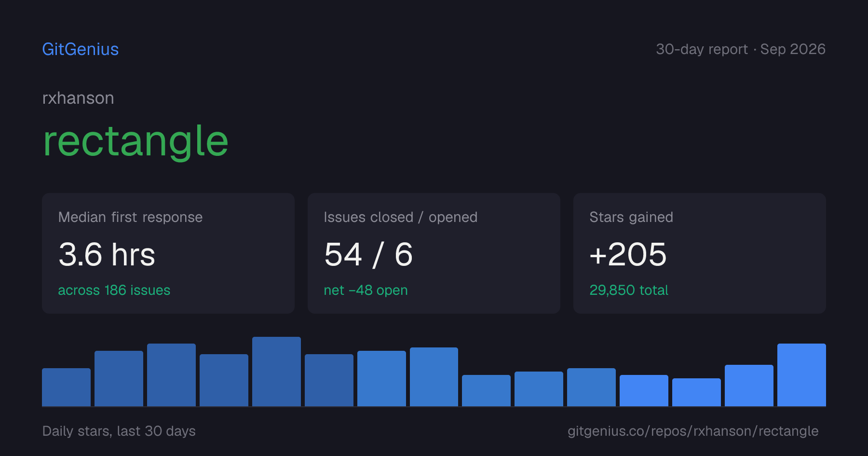Click the last brightest bar in the chart

point(801,375)
